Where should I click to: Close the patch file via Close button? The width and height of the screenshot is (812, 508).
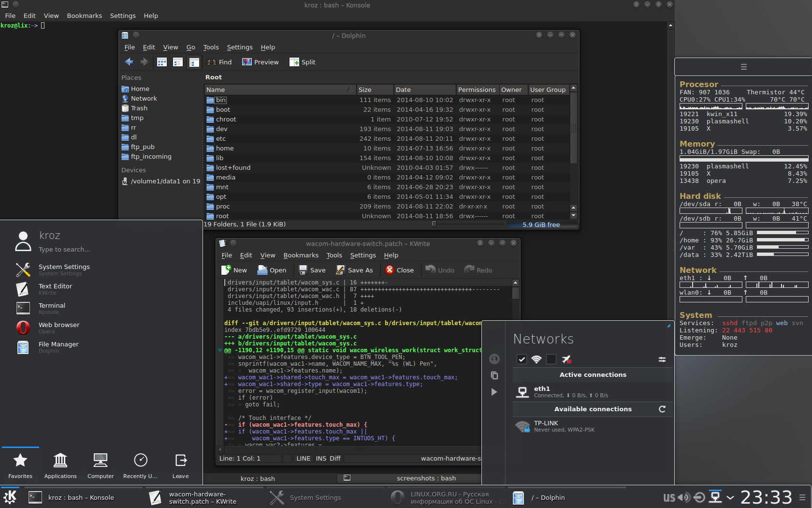400,270
